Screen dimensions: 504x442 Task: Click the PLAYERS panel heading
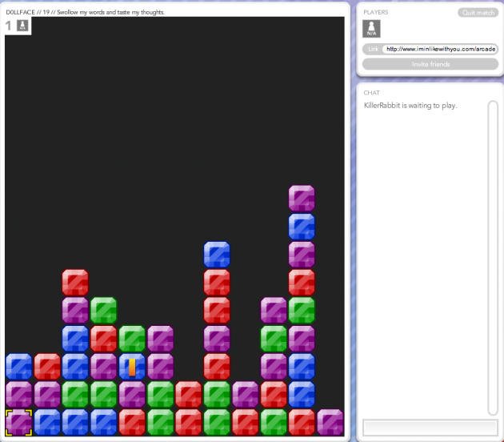tap(376, 12)
